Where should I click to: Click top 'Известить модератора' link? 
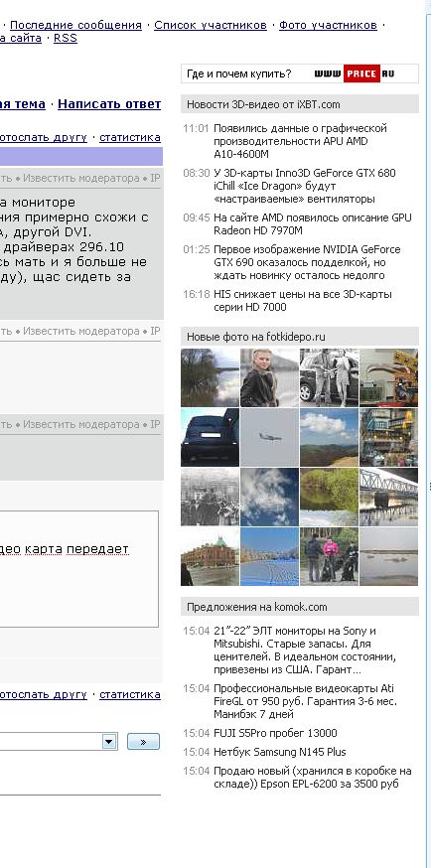coord(81,178)
